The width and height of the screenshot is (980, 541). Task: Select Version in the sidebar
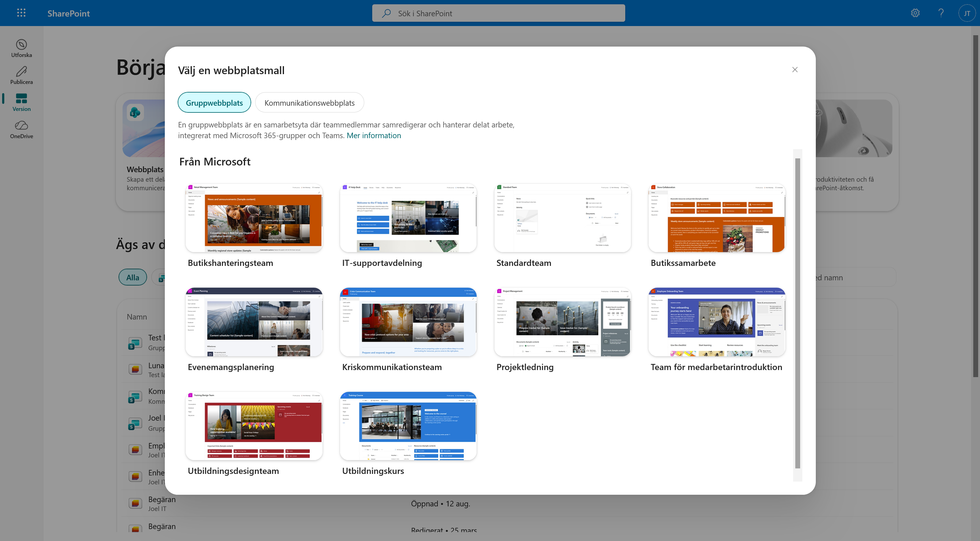point(21,102)
